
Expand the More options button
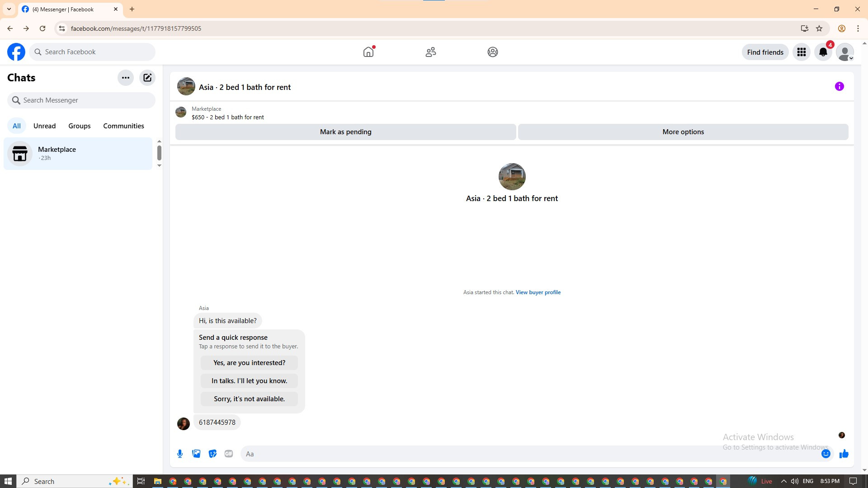[x=683, y=132]
